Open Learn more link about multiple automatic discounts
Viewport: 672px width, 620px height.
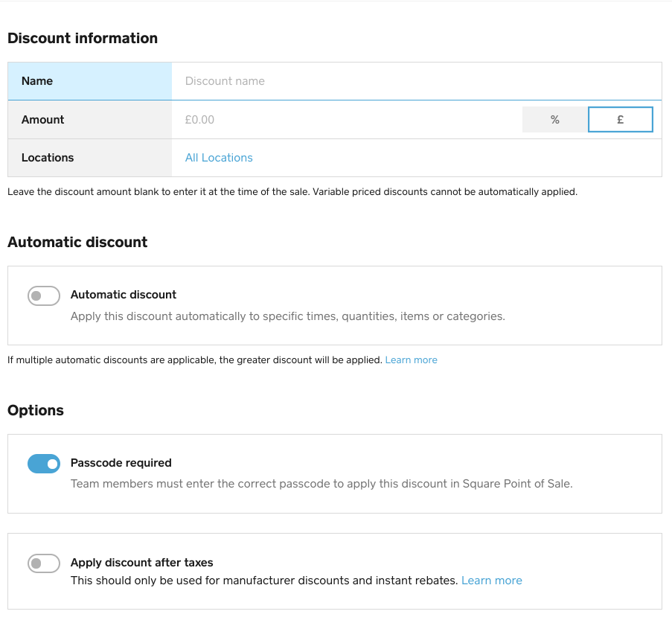coord(411,360)
